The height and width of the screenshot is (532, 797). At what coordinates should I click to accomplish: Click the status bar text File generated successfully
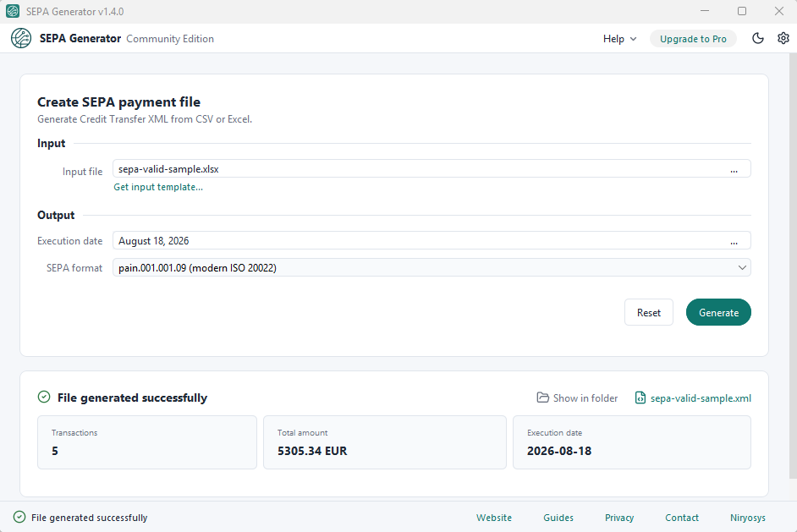tap(90, 518)
